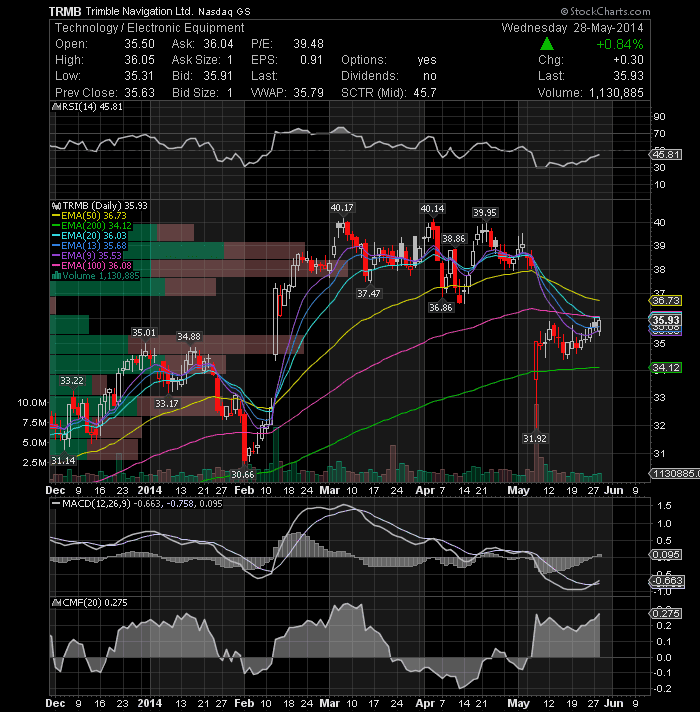The image size is (700, 712).
Task: Click the EPS value 0.91
Action: [311, 60]
